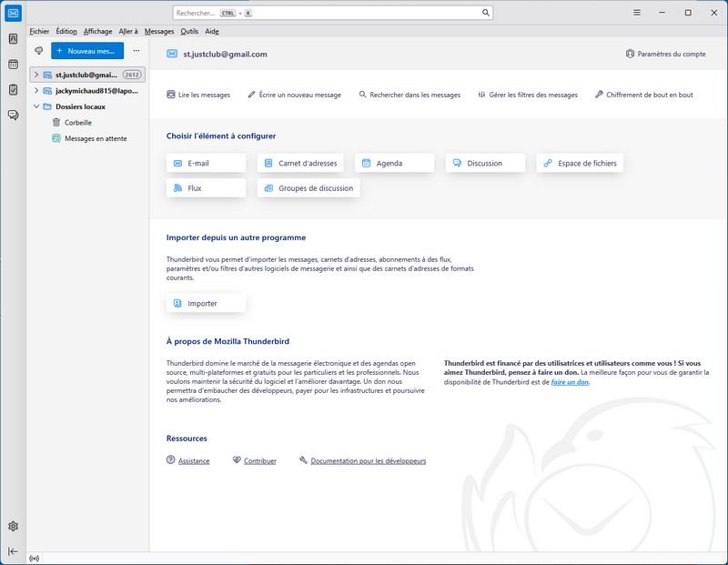The image size is (728, 565).
Task: Open the application hamburger menu
Action: (x=636, y=13)
